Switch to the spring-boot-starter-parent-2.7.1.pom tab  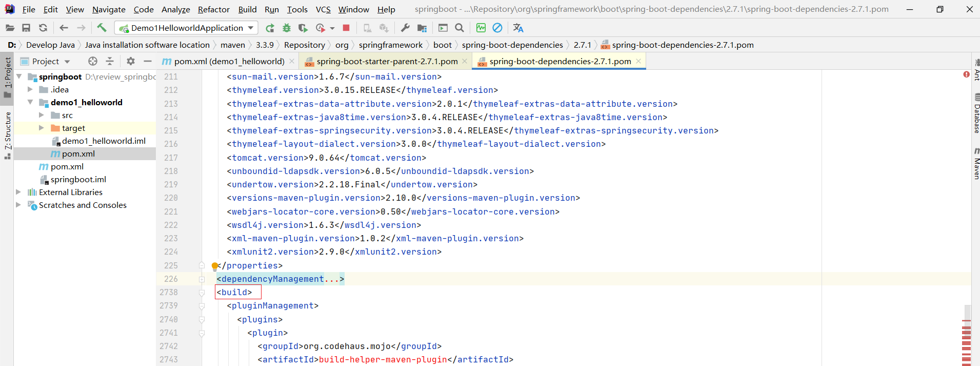[387, 61]
